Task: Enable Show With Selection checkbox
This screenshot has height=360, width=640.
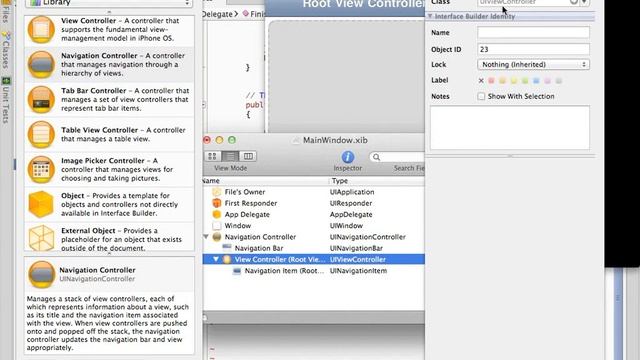Action: 481,96
